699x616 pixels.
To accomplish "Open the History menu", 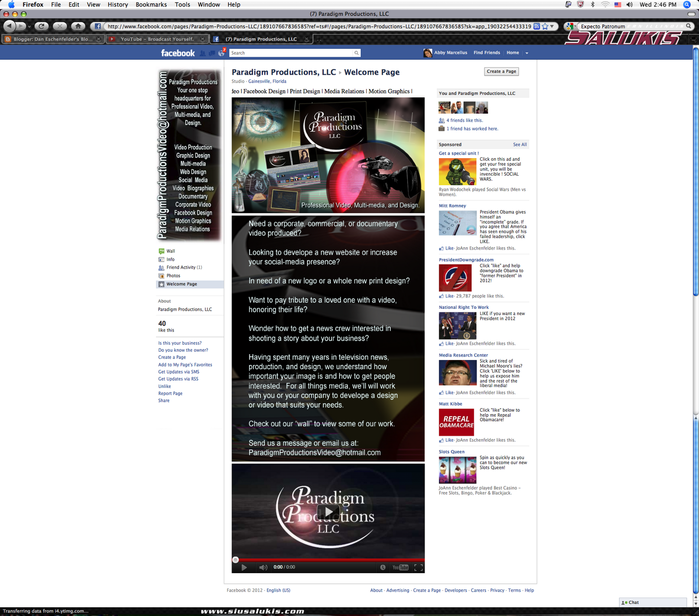I will pyautogui.click(x=118, y=4).
